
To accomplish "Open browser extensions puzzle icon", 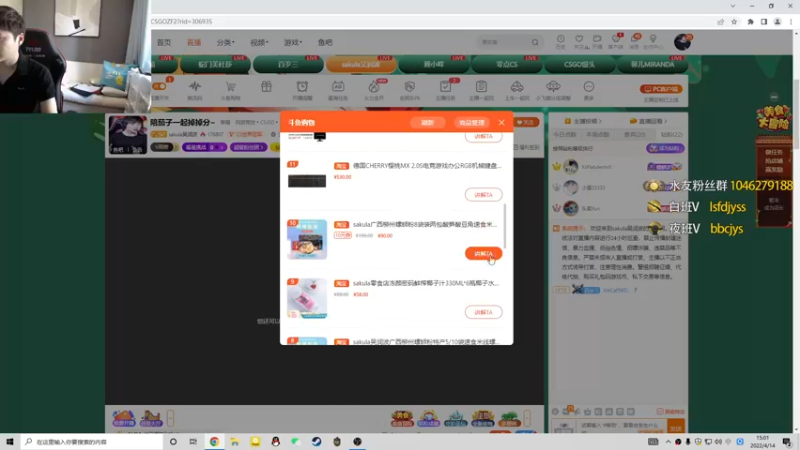I will [x=751, y=21].
